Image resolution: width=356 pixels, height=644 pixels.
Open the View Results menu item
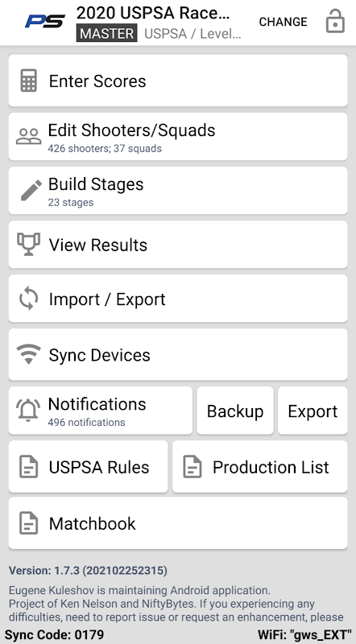pyautogui.click(x=178, y=245)
